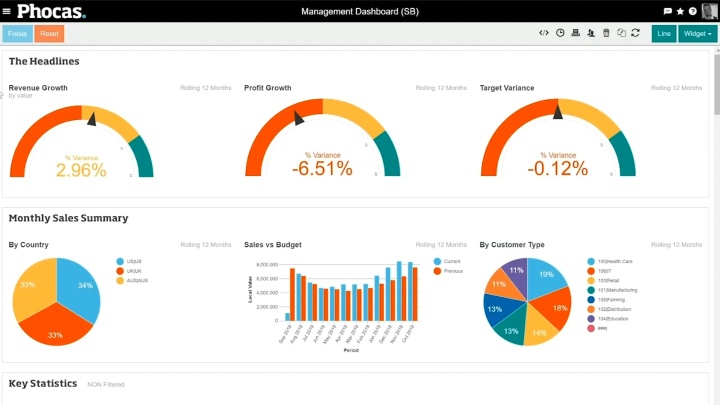
Task: Open the help question mark icon
Action: pyautogui.click(x=692, y=11)
